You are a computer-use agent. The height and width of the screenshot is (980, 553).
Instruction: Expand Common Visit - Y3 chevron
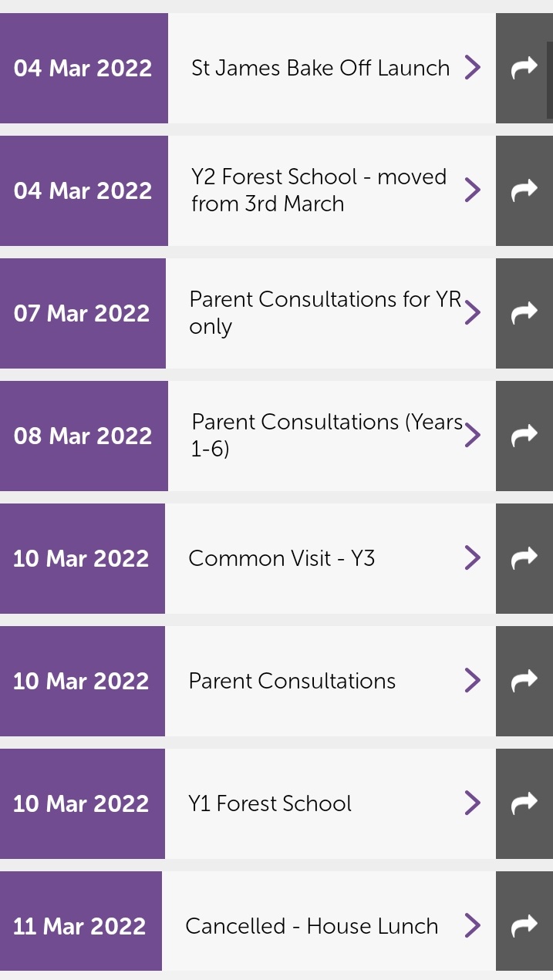point(473,557)
